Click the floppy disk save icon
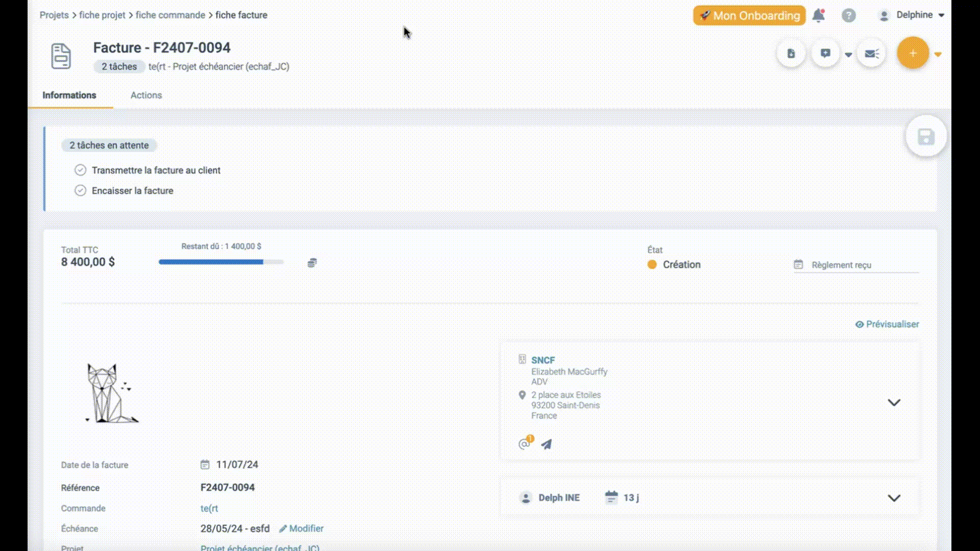This screenshot has width=980, height=551. (926, 137)
